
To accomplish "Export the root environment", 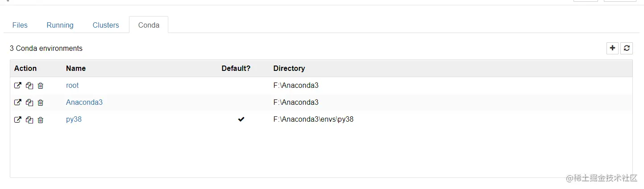I will coord(18,85).
